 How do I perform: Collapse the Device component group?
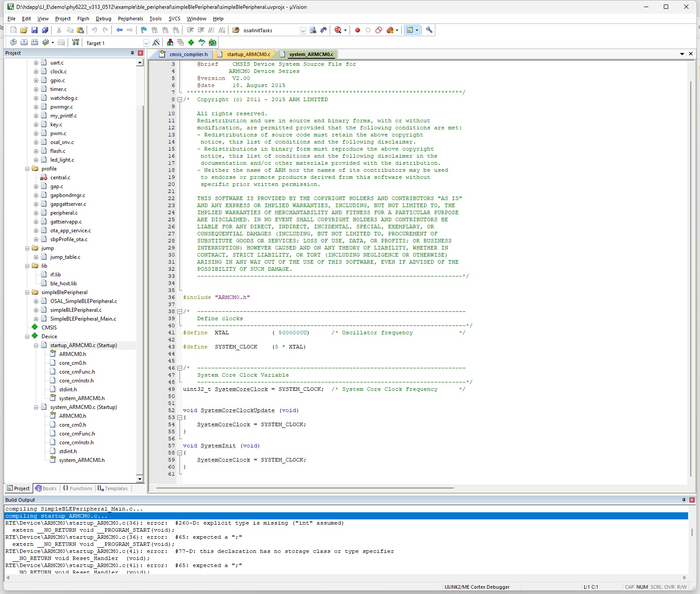point(27,337)
